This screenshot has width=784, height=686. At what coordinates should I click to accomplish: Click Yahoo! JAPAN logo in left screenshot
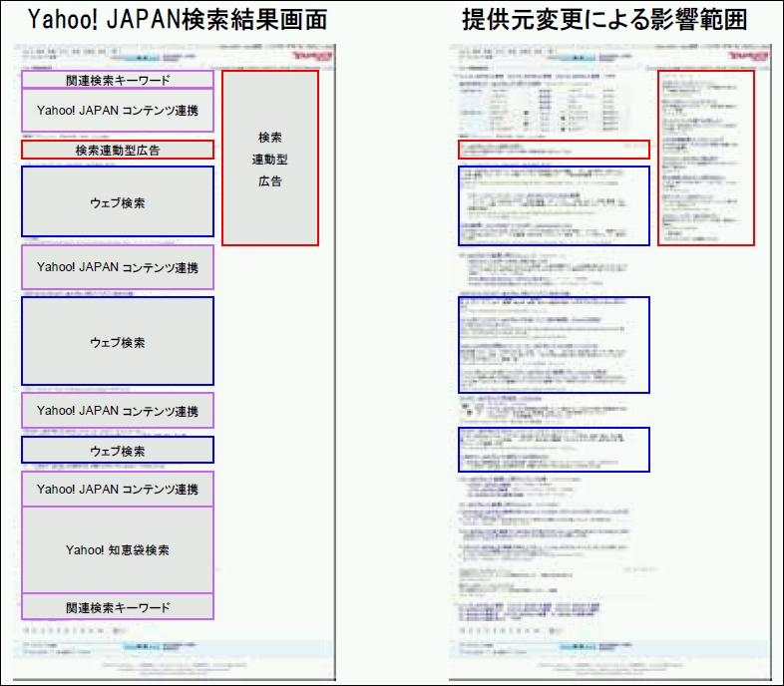312,56
